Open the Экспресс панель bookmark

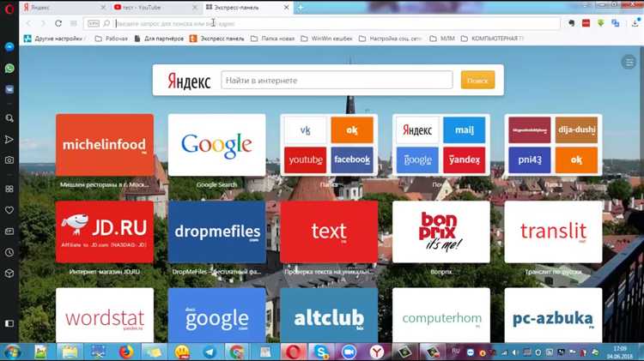point(217,39)
